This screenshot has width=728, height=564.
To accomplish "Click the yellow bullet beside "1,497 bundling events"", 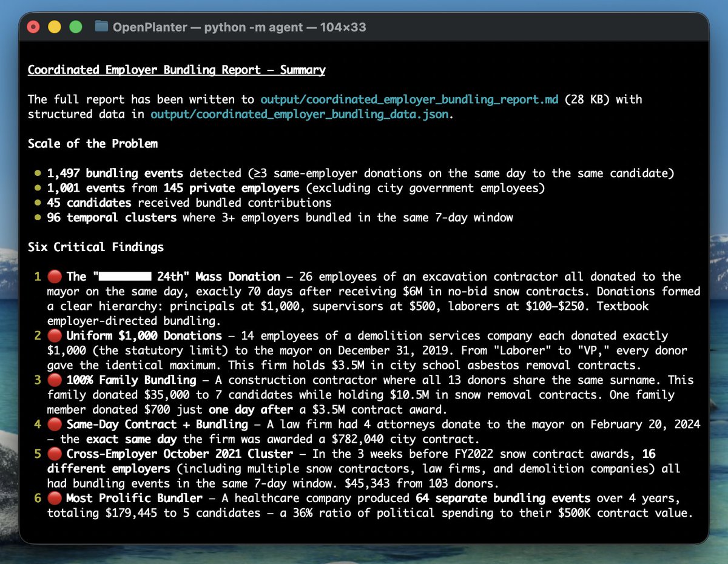I will point(38,173).
